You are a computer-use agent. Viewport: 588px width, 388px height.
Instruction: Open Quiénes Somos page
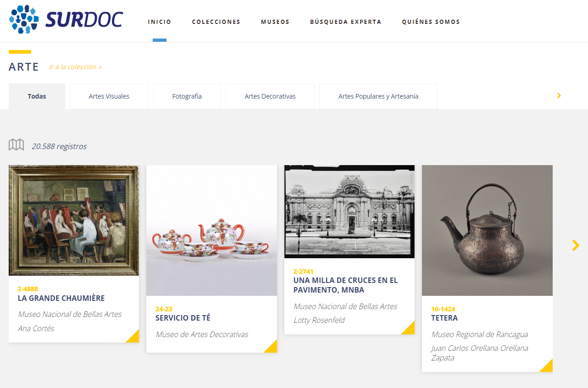pos(431,22)
